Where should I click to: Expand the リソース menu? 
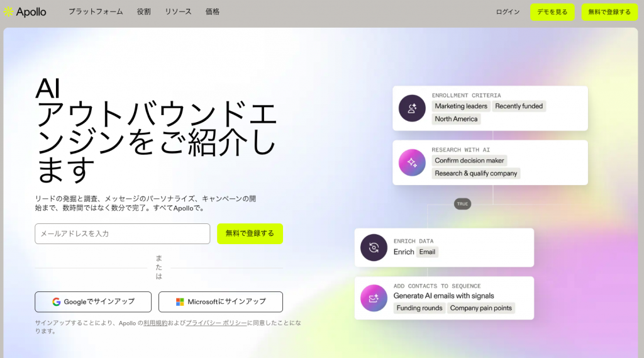click(x=178, y=12)
